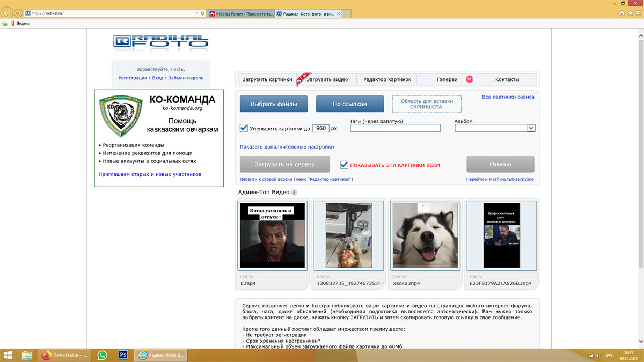Screen dimensions: 644x362
Task: Uncheck ПОКАЗЫВАТЬ ЭТИ КАРТИНКИ ВСЕМ checkbox
Action: [344, 165]
